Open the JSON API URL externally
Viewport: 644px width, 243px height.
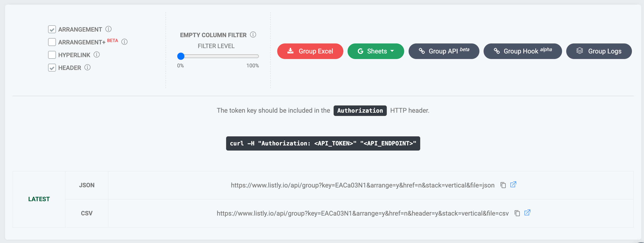[x=513, y=184]
